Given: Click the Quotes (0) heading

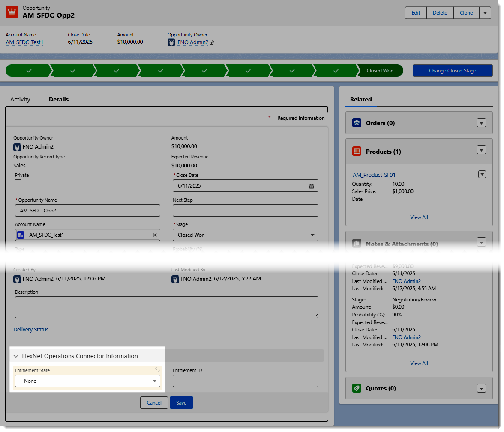Looking at the screenshot, I should [x=381, y=389].
